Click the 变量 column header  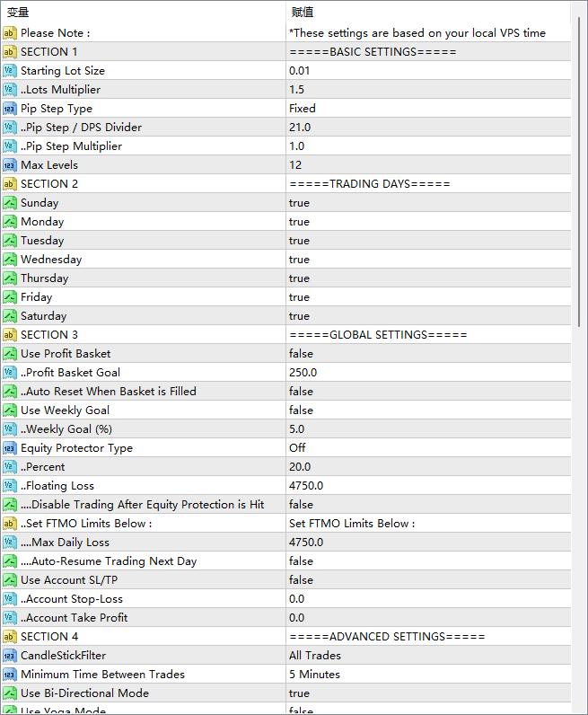(x=144, y=13)
